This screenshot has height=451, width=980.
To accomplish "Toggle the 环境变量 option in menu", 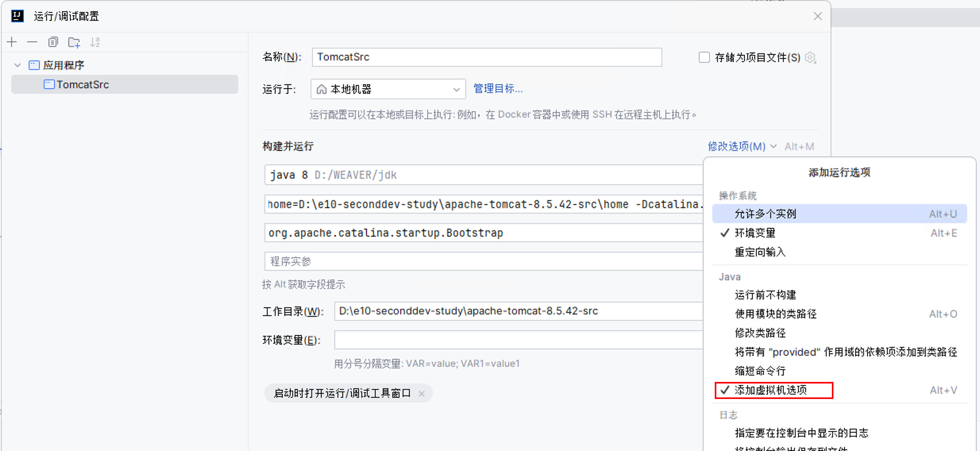I will (754, 233).
